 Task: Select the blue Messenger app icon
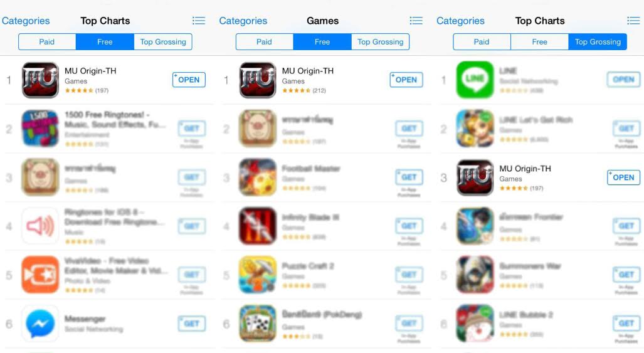tap(40, 324)
